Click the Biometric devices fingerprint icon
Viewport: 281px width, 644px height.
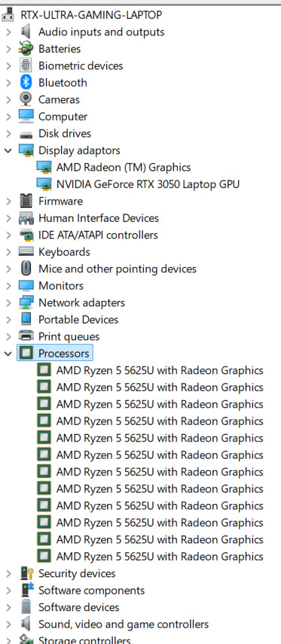[26, 65]
